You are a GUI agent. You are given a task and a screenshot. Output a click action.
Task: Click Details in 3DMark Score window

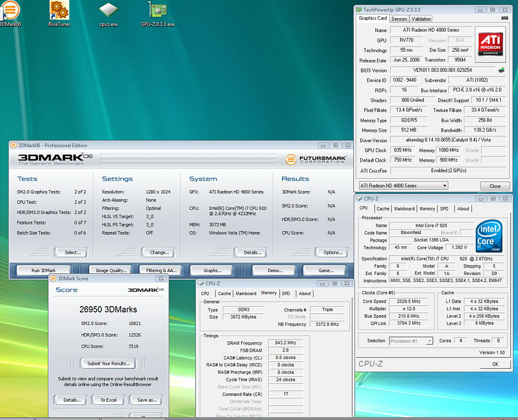72,400
